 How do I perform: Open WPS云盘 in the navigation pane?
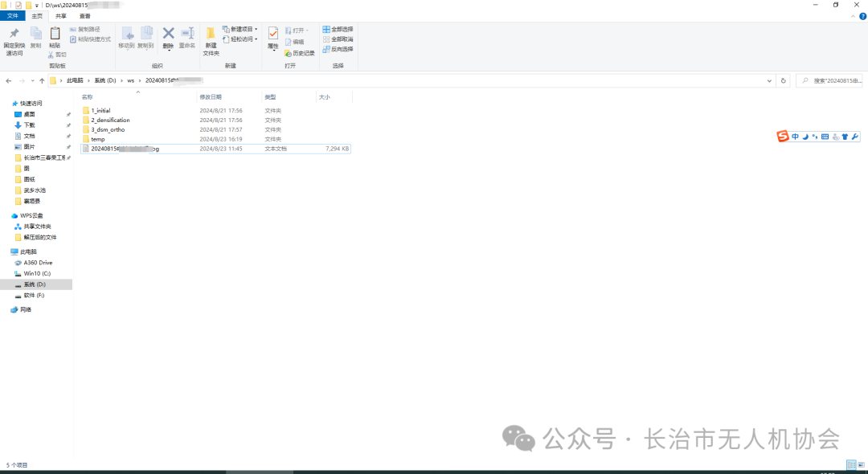pyautogui.click(x=31, y=215)
